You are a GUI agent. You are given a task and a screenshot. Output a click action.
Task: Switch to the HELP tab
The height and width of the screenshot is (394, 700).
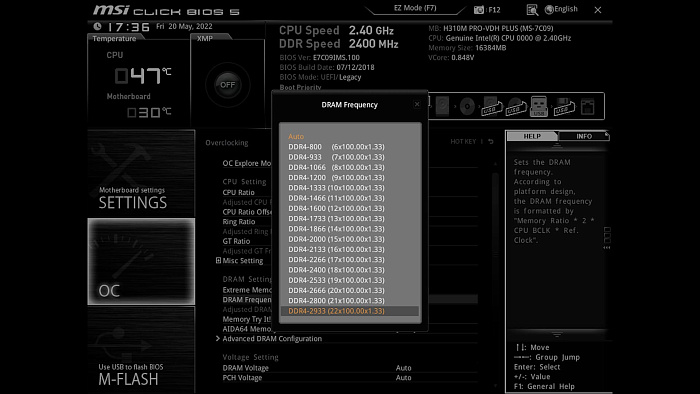click(x=532, y=136)
